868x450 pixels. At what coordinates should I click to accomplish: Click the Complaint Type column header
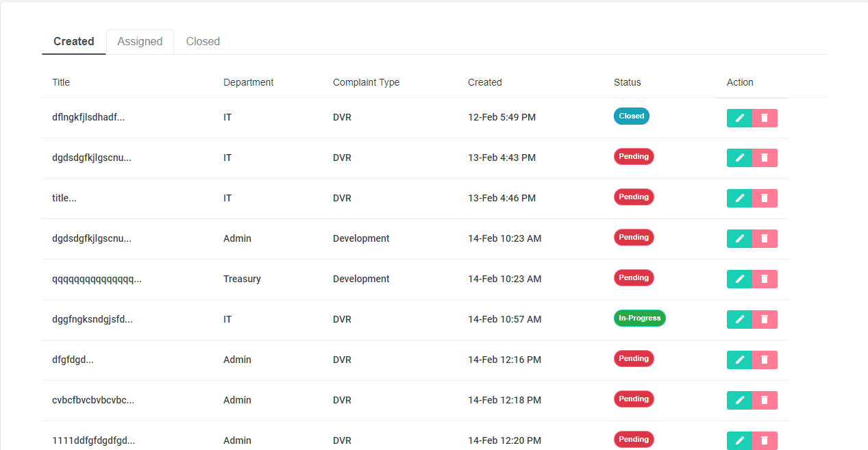point(366,82)
